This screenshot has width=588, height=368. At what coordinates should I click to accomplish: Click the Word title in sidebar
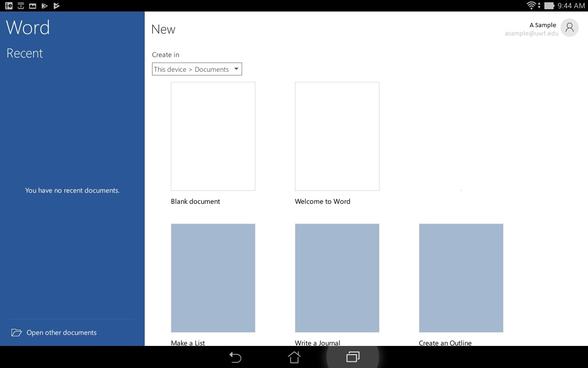pyautogui.click(x=28, y=28)
